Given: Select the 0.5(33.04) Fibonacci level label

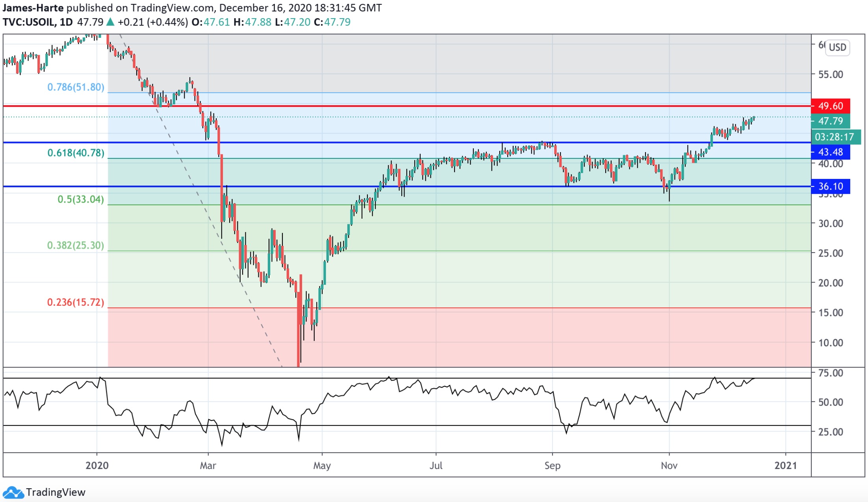Looking at the screenshot, I should [81, 199].
